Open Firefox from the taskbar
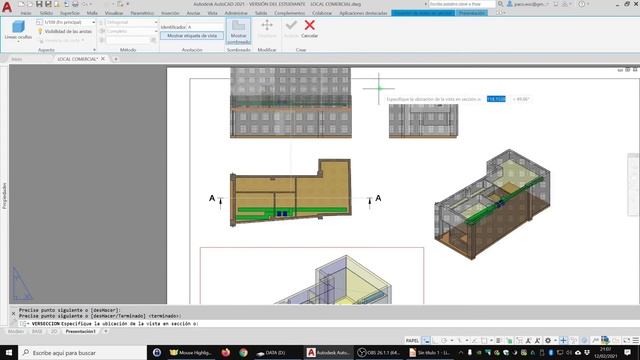The image size is (640, 360). (225, 352)
